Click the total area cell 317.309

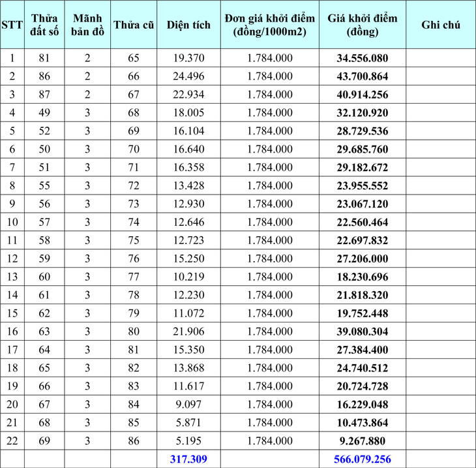(188, 459)
